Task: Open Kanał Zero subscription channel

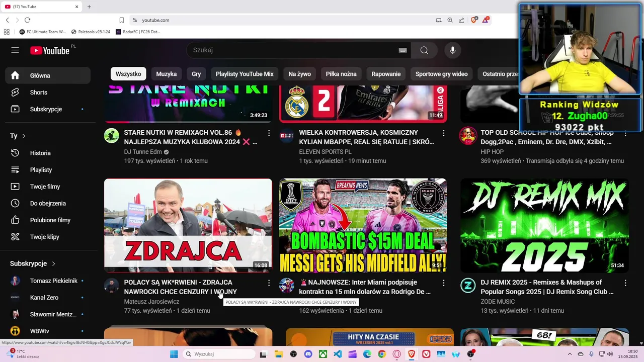Action: [x=48, y=298]
